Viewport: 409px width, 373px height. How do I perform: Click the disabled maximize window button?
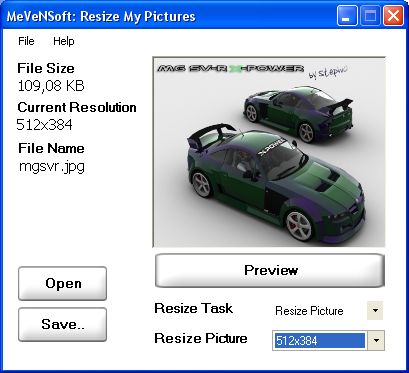pyautogui.click(x=370, y=15)
